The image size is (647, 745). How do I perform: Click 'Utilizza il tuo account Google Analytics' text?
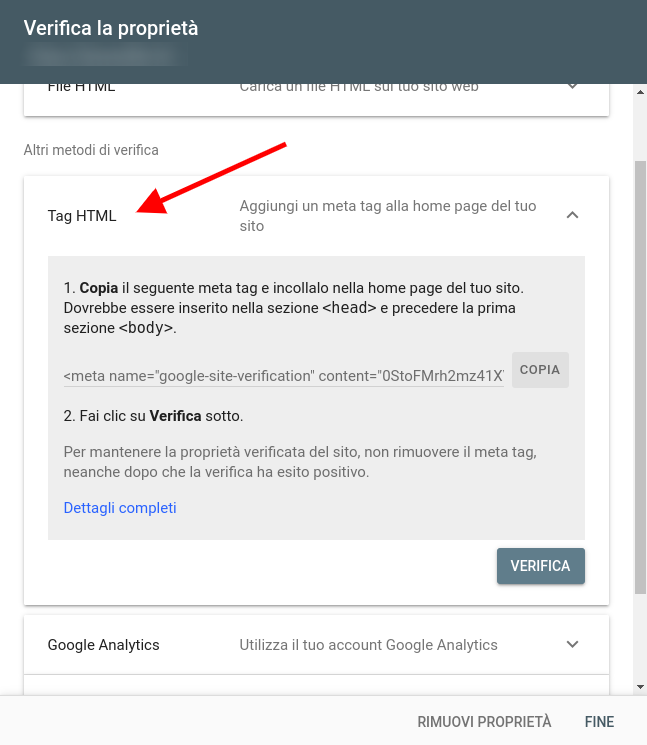368,645
